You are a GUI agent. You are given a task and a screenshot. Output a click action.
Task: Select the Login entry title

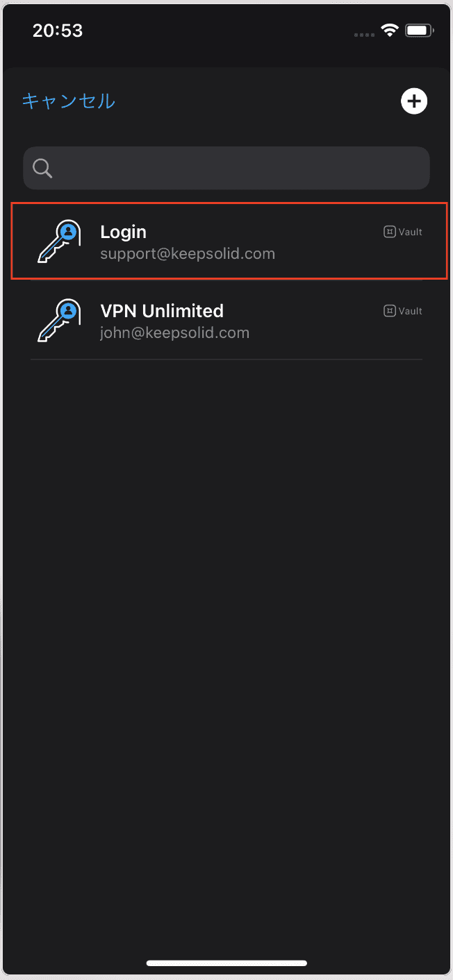[x=123, y=232]
